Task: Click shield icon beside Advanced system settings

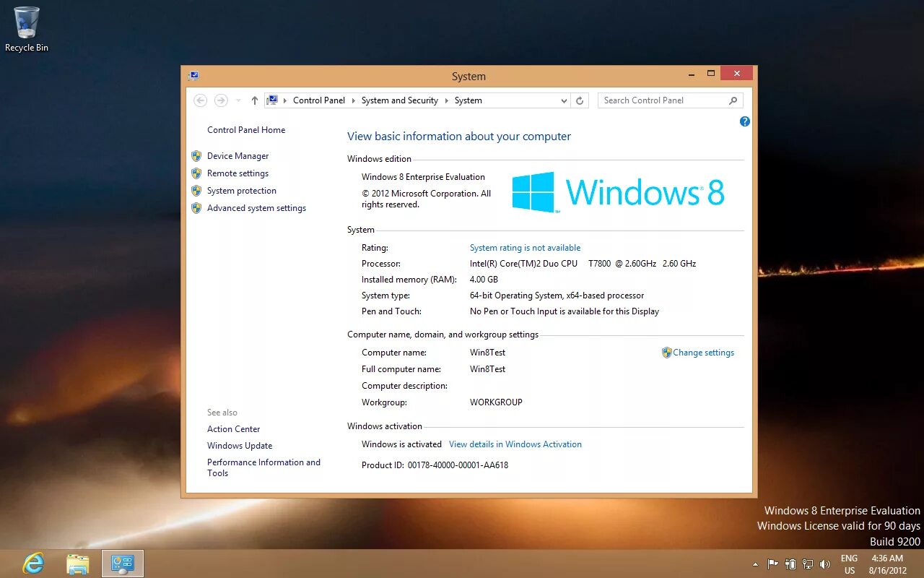Action: pos(196,208)
